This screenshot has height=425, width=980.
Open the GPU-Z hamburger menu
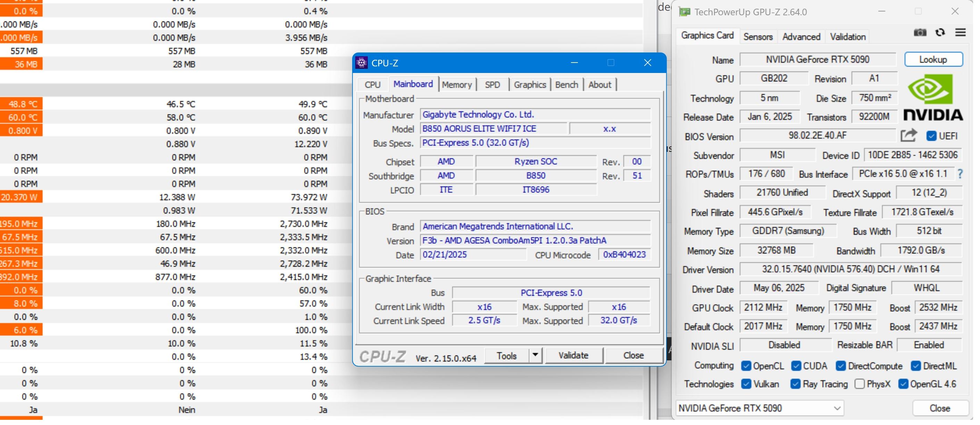(x=960, y=33)
